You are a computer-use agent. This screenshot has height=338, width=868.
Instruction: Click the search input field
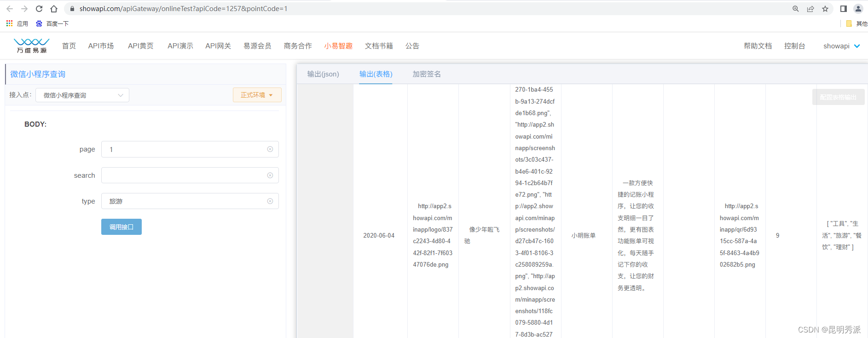tap(190, 175)
